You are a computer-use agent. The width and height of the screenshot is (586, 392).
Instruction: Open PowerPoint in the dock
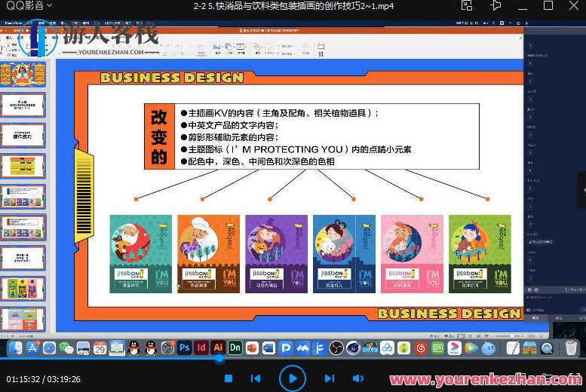click(252, 348)
